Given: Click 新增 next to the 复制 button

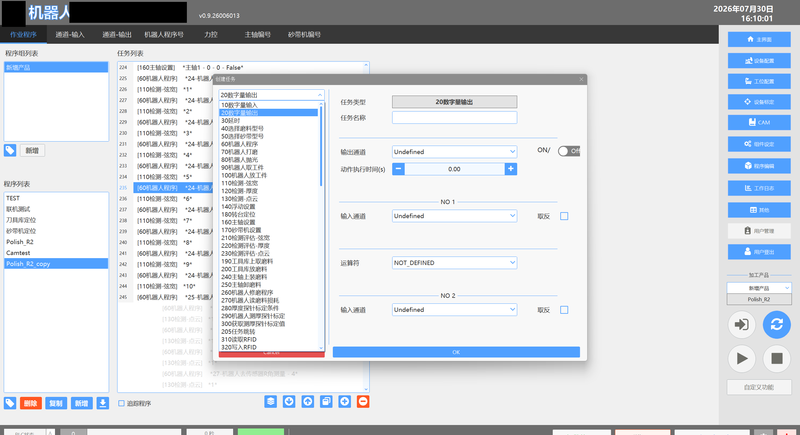Looking at the screenshot, I should click(81, 403).
